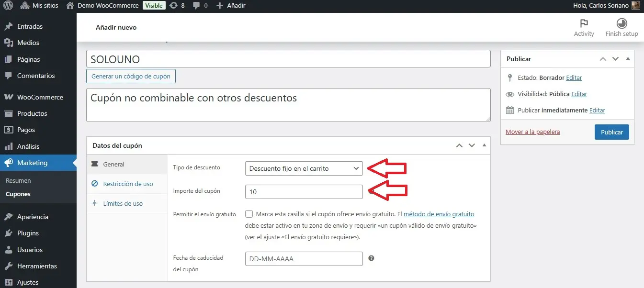644x288 pixels.
Task: Enable the free shipping checkbox
Action: click(x=249, y=214)
